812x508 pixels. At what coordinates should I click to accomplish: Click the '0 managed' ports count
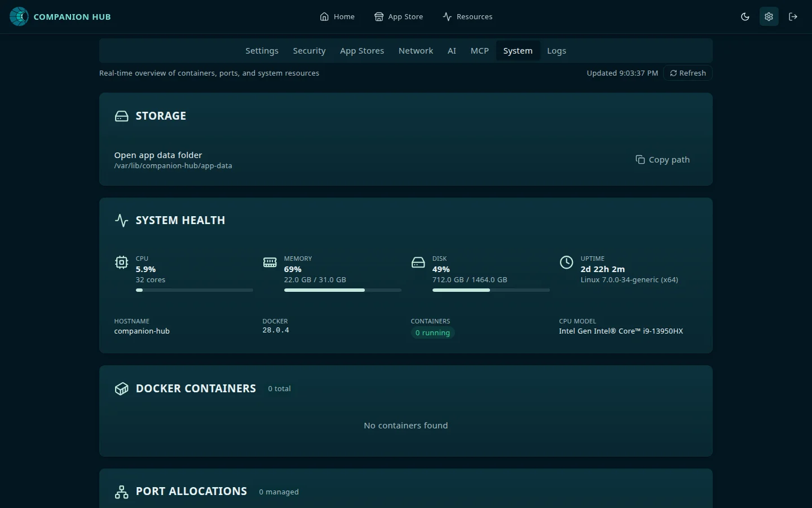(279, 492)
